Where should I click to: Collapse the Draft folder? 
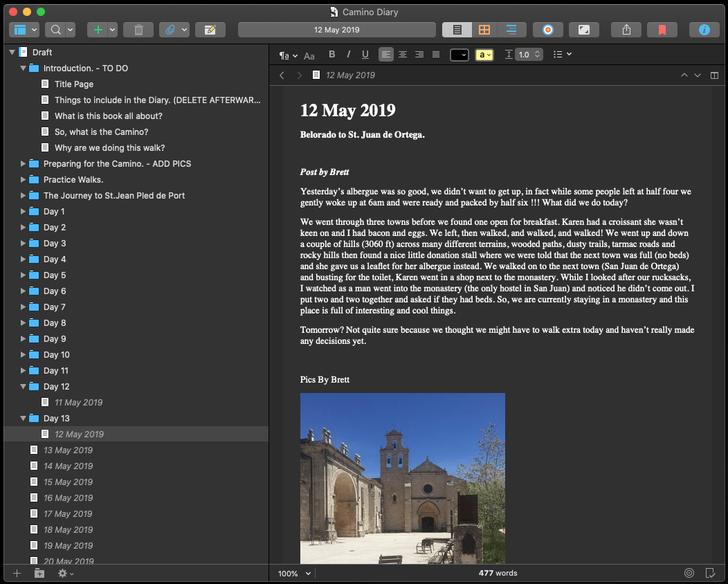point(12,53)
